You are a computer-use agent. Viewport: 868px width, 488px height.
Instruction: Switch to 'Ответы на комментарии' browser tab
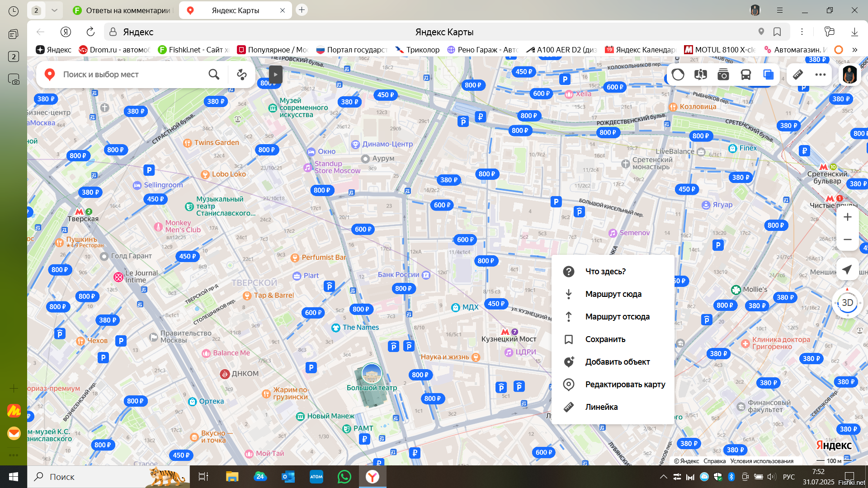pyautogui.click(x=122, y=10)
